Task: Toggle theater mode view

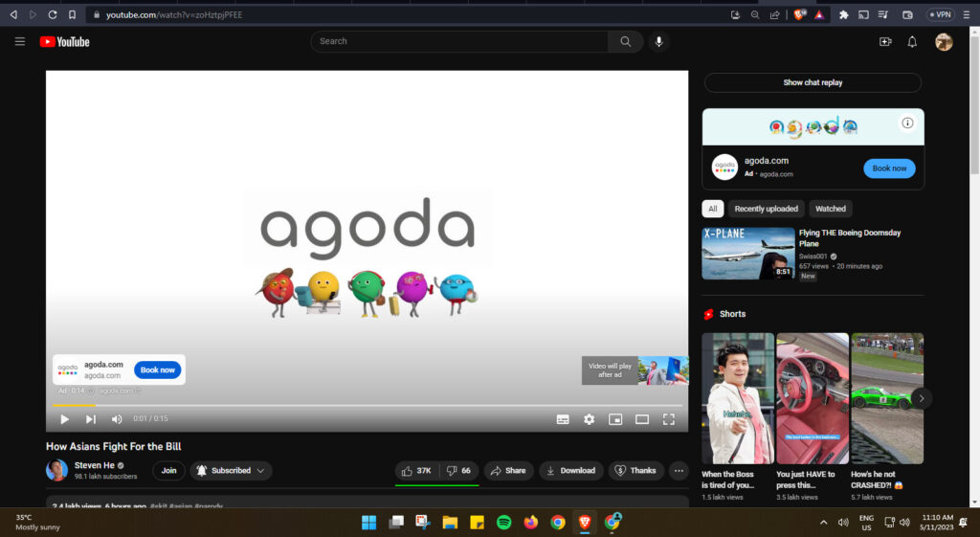Action: 642,419
